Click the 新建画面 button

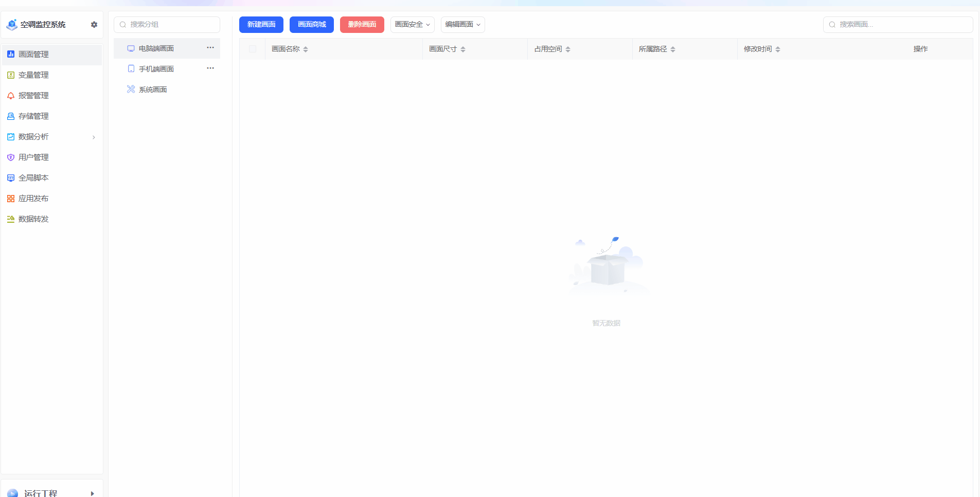(261, 25)
